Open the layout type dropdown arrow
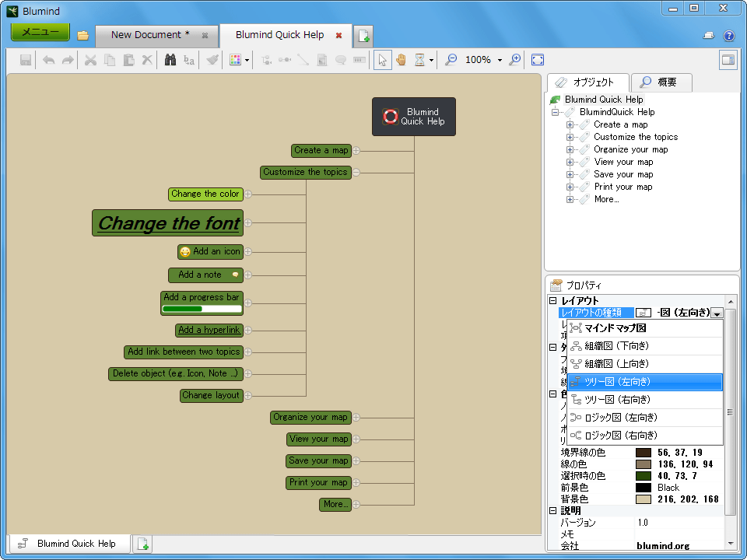747x560 pixels. coord(717,313)
